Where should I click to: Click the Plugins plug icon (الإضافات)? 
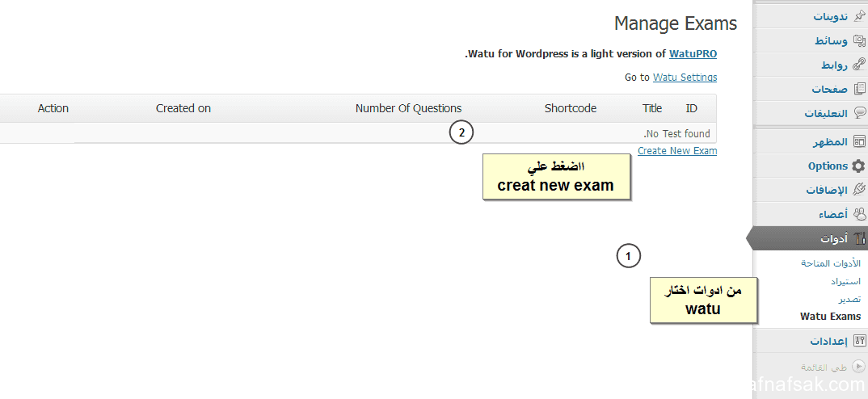[858, 190]
